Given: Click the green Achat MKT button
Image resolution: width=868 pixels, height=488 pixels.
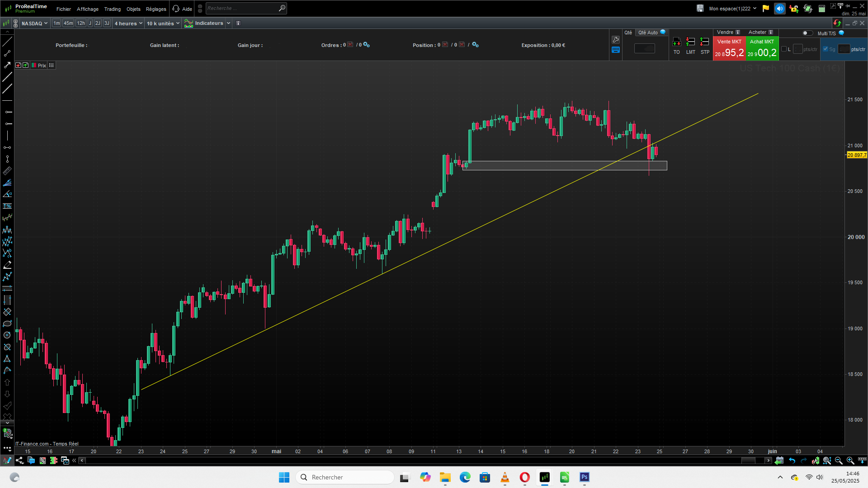Looking at the screenshot, I should tap(762, 48).
